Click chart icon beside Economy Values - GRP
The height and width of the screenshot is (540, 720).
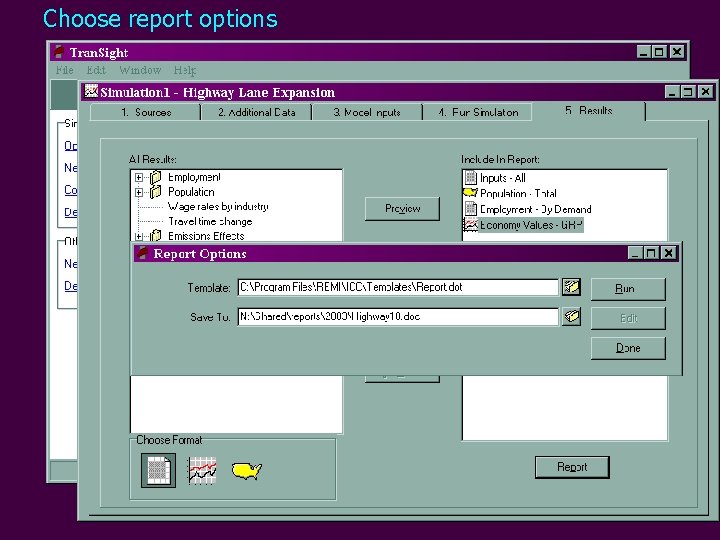tap(471, 225)
